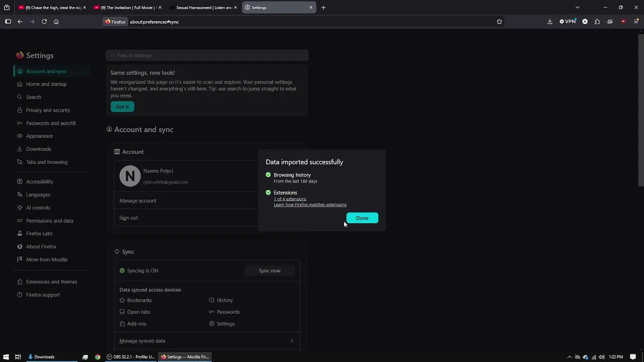644x362 pixels.
Task: Click the Home toolbar icon
Action: pos(56,22)
